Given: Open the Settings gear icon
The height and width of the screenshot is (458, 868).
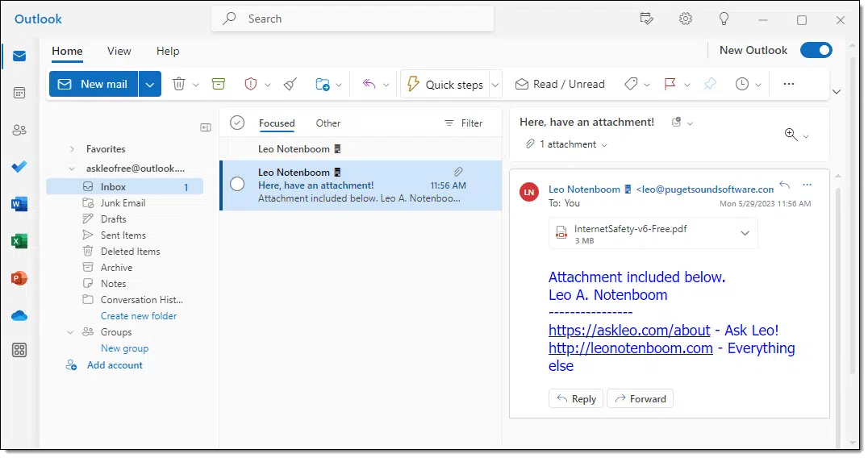Looking at the screenshot, I should click(x=686, y=19).
